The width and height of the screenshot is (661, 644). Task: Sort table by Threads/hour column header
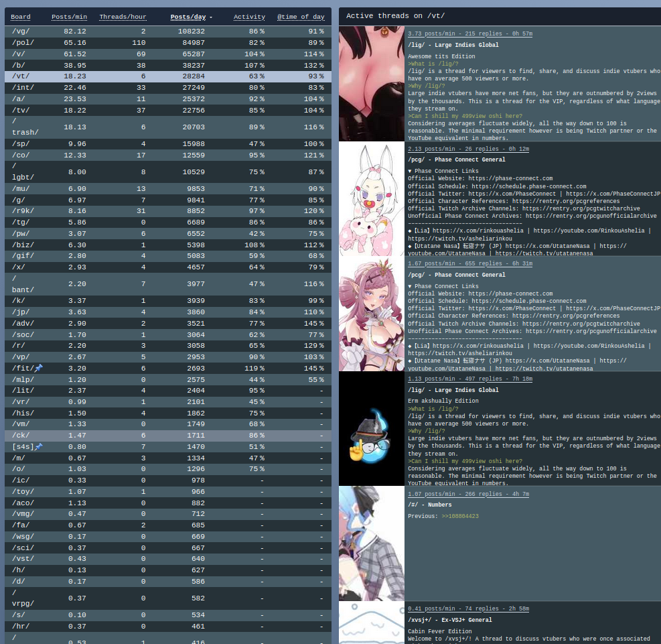pos(123,17)
